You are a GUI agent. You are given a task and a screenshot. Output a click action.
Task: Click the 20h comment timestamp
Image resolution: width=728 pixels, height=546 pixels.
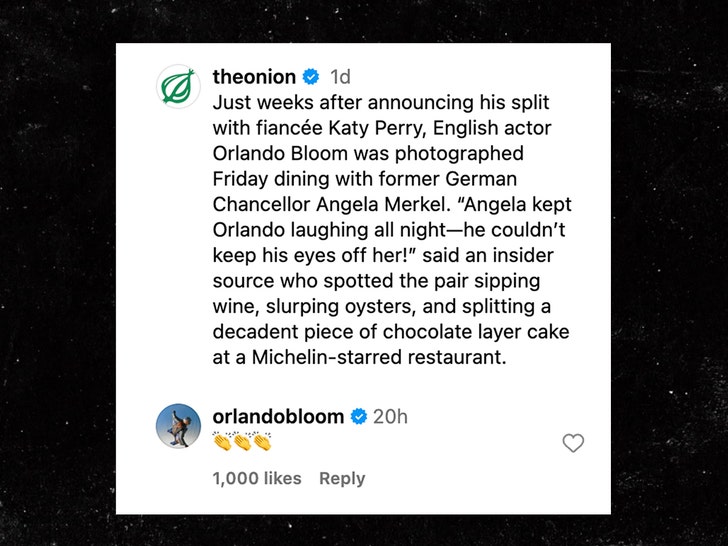(x=390, y=417)
